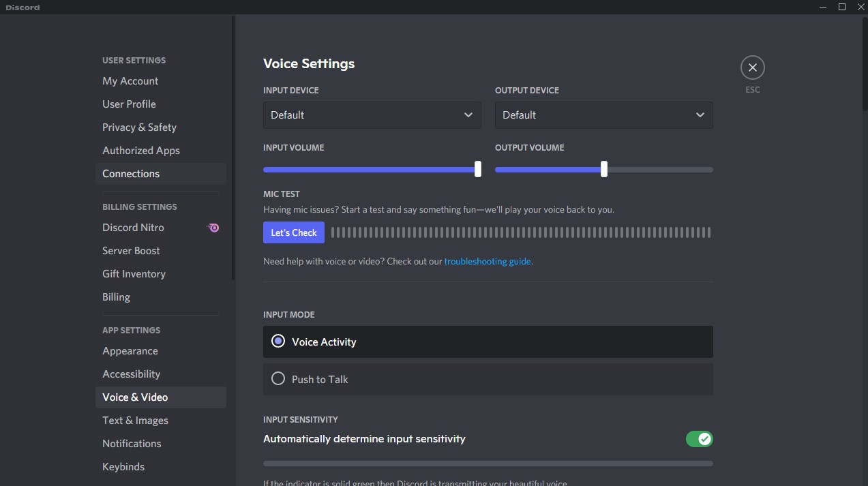Screen dimensions: 868x486
Task: Open Gift Inventory page
Action: tap(161, 274)
